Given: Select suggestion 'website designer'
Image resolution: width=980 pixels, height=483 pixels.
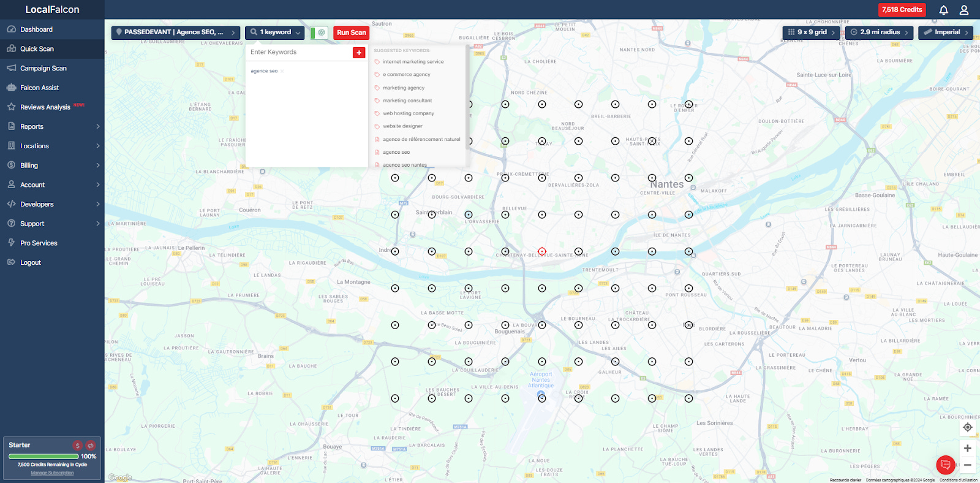Looking at the screenshot, I should (402, 126).
